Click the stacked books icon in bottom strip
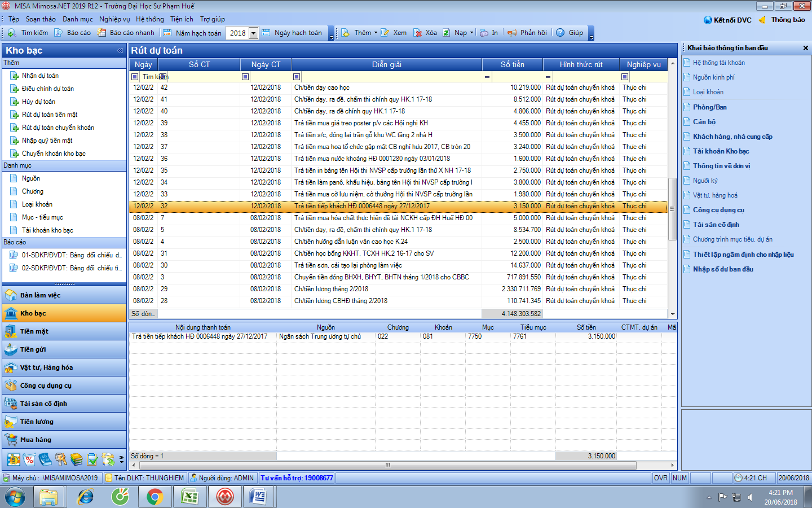 coord(77,459)
